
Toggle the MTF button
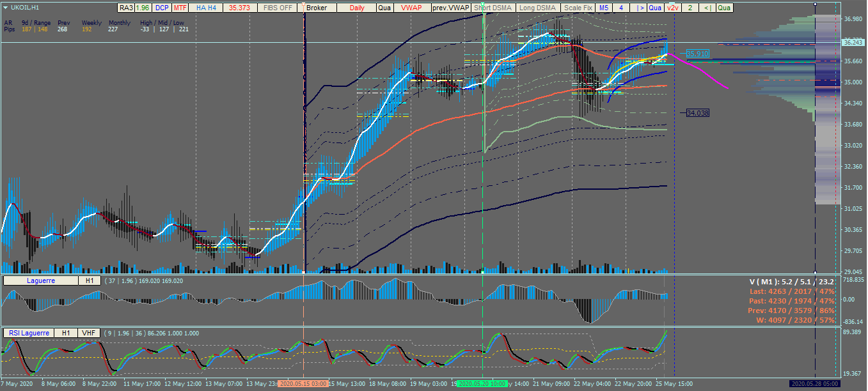point(180,8)
